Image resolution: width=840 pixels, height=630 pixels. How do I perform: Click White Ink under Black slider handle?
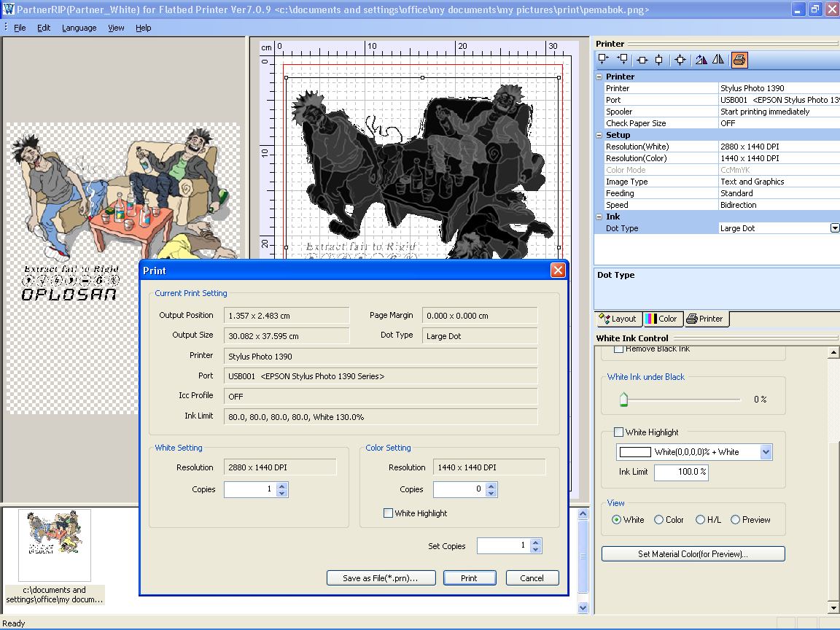tap(623, 400)
